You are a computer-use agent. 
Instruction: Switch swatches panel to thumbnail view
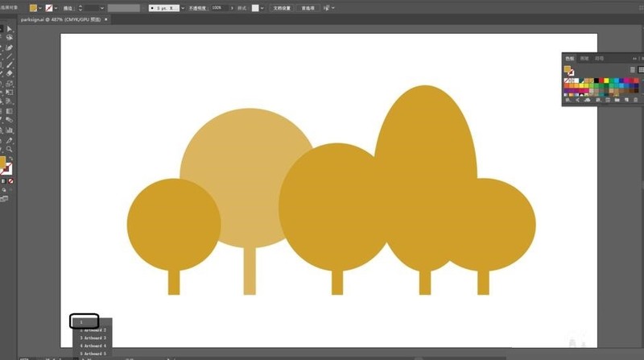click(641, 69)
